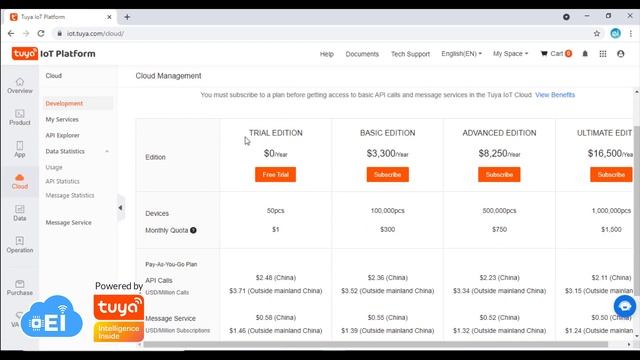Open the Chrome profile avatar
Viewport: 640px width, 360px height.
click(x=616, y=33)
